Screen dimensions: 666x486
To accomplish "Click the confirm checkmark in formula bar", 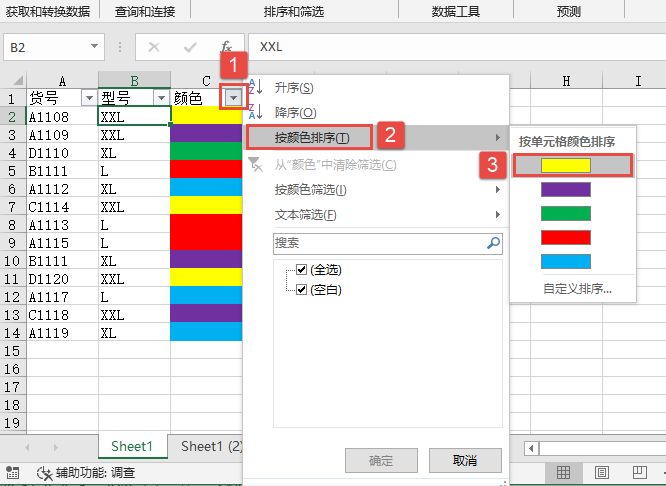I will [190, 47].
